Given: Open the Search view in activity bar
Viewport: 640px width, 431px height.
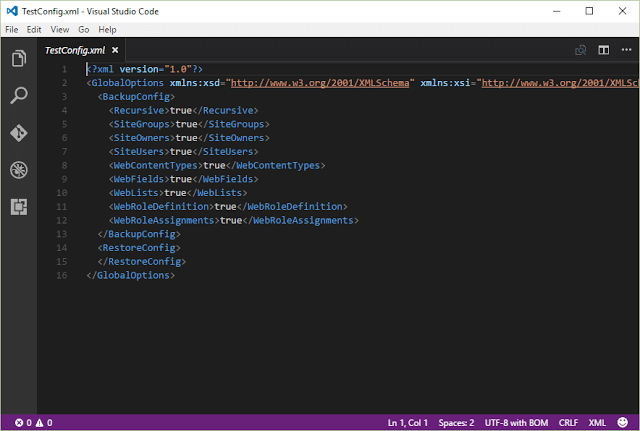Looking at the screenshot, I should (x=19, y=96).
